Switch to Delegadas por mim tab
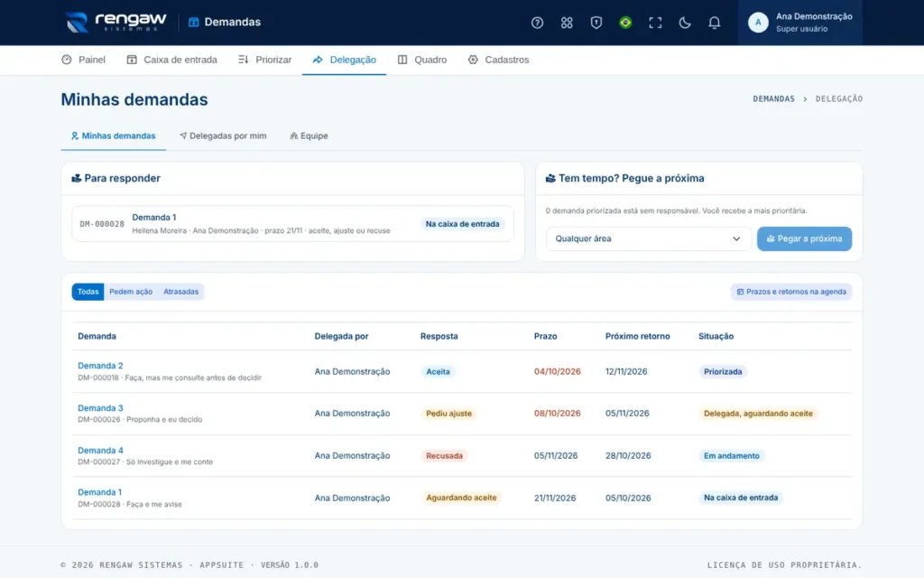This screenshot has height=578, width=924. (223, 135)
